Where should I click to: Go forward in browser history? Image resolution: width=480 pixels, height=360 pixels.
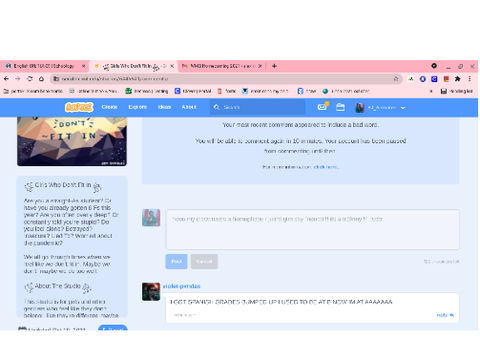(18, 79)
